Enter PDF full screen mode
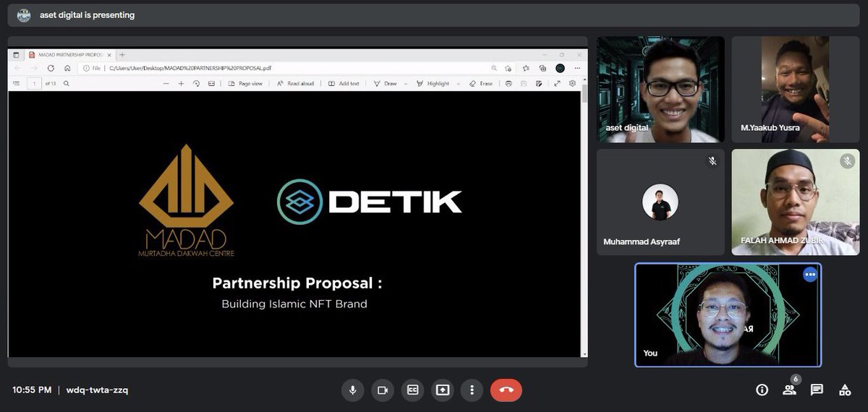This screenshot has width=868, height=412. (x=557, y=84)
